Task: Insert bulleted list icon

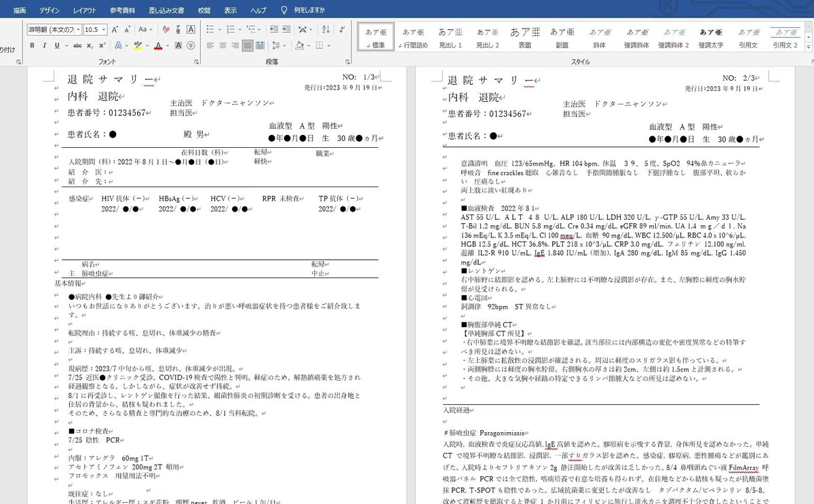Action: coord(210,30)
